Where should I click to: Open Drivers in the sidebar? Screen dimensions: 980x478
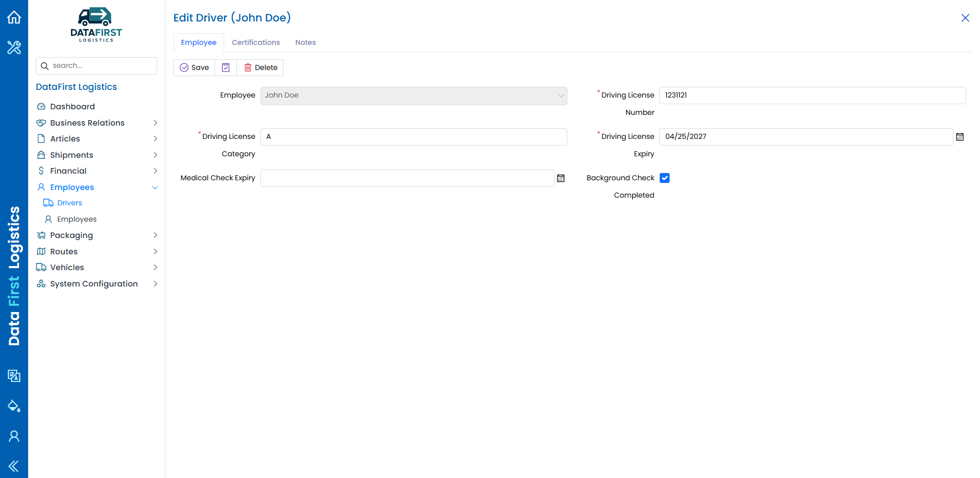(69, 203)
